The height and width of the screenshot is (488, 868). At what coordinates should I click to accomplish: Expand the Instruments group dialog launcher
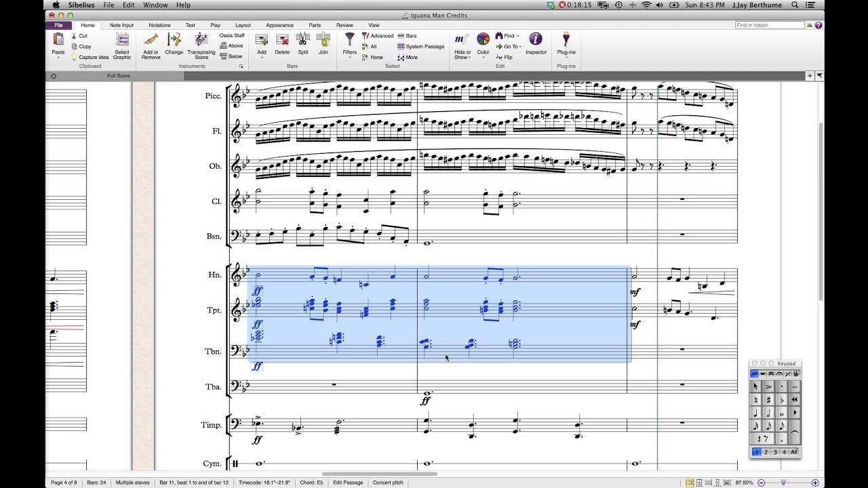241,66
